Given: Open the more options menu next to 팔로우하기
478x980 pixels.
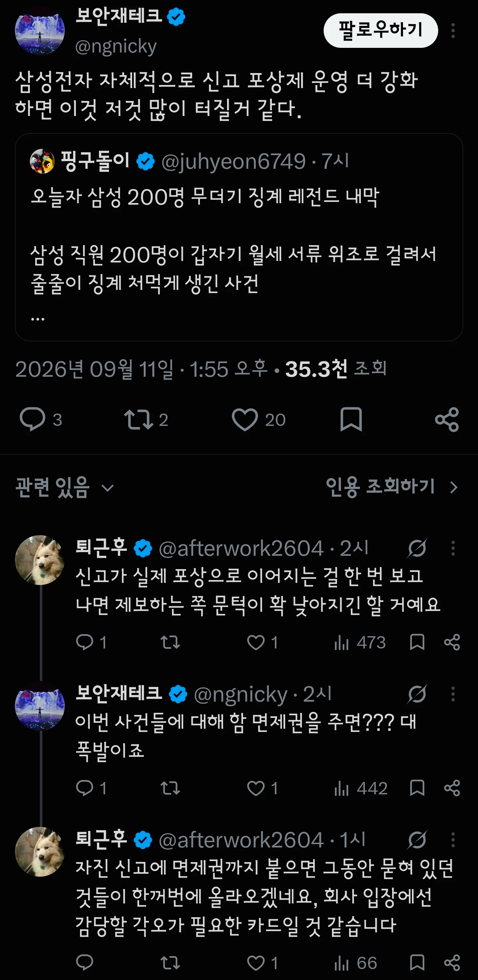Looking at the screenshot, I should coord(452,31).
